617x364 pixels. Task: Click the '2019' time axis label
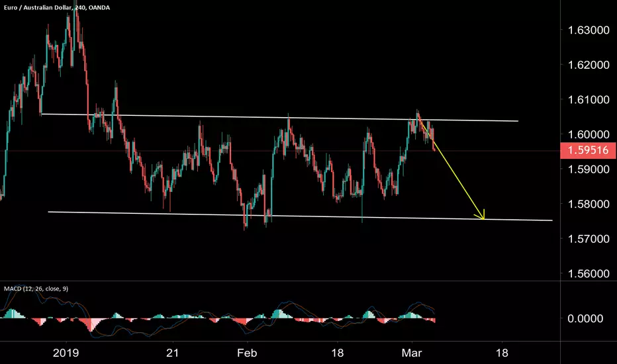pyautogui.click(x=66, y=353)
